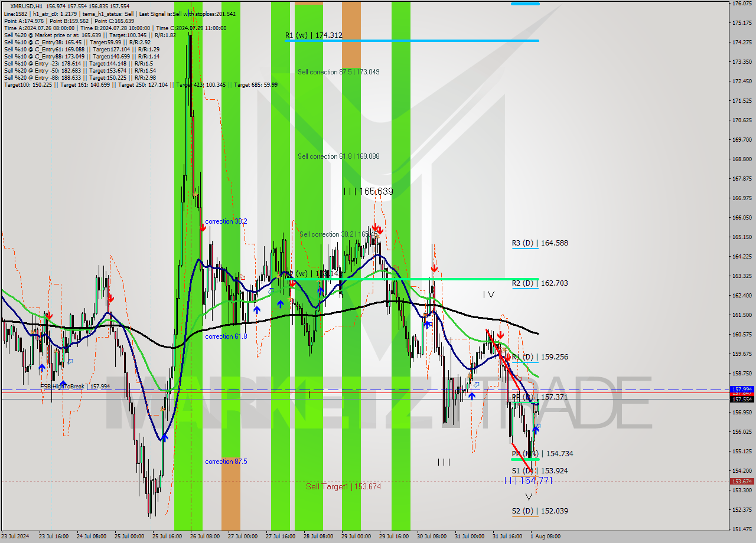The width and height of the screenshot is (756, 543).
Task: Click the 'FSB-HighToBreak | 157.994' label
Action: (x=75, y=387)
